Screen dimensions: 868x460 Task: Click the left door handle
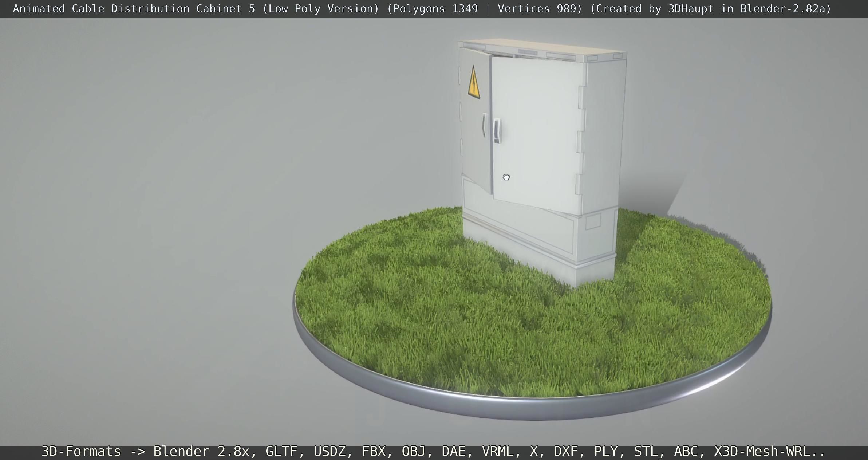(485, 125)
